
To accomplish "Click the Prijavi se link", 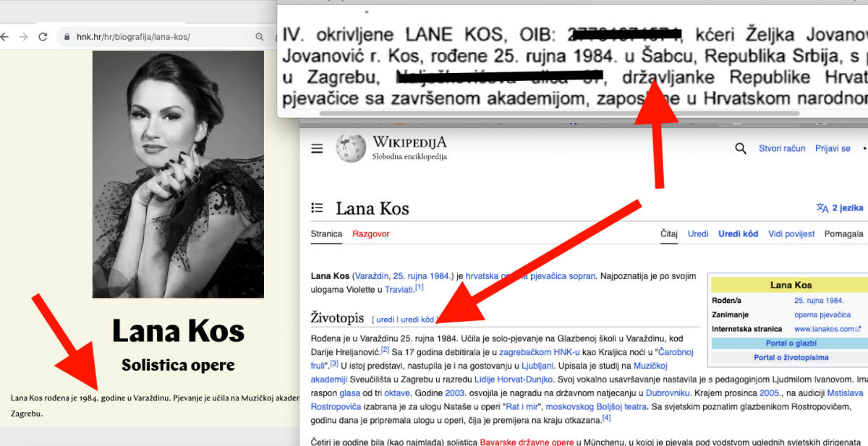I will [833, 149].
